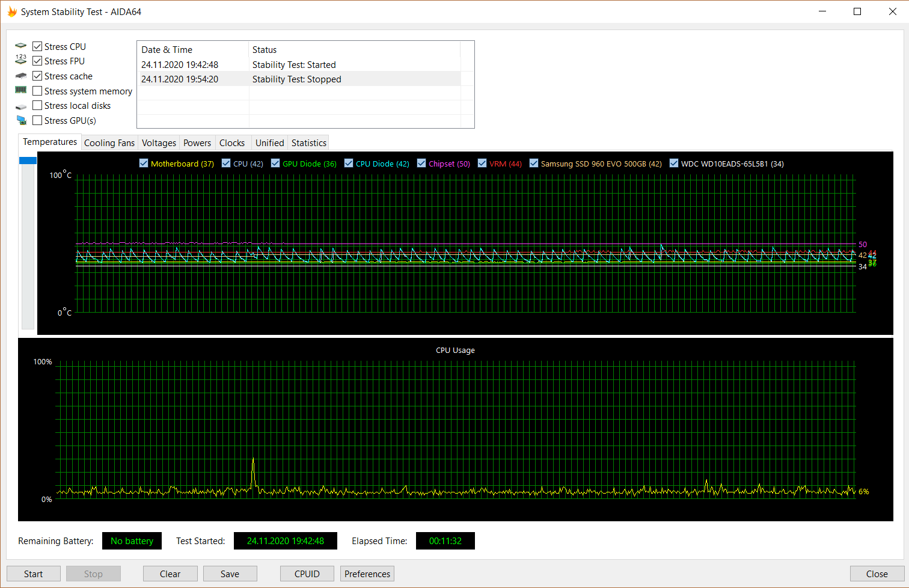Uncheck the Stress cache checkbox
The width and height of the screenshot is (909, 588).
(x=37, y=76)
